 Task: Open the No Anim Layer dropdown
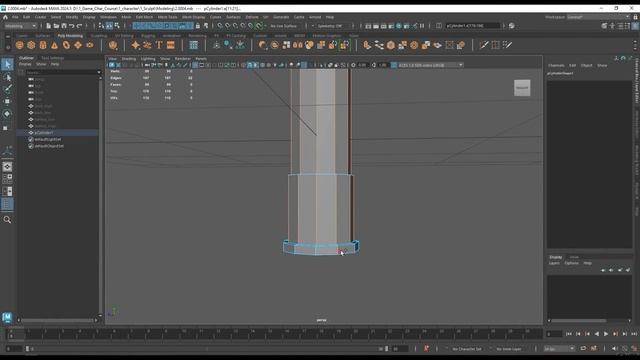click(x=509, y=349)
